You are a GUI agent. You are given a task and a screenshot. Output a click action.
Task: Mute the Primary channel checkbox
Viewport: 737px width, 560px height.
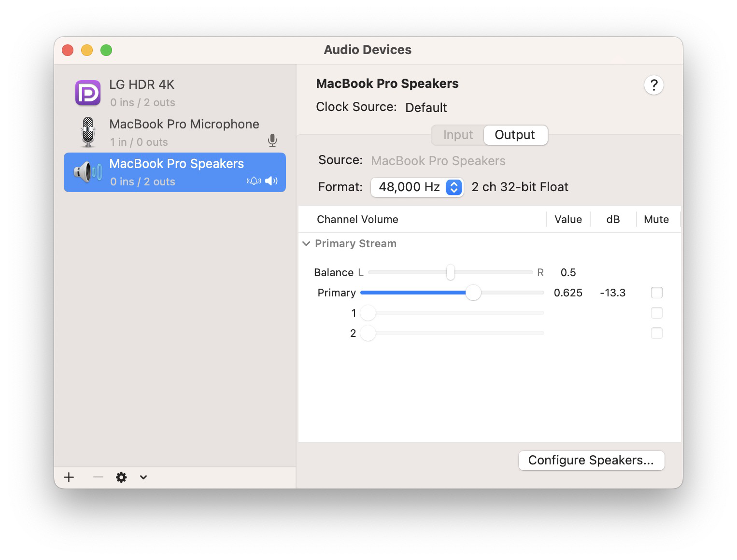(656, 293)
